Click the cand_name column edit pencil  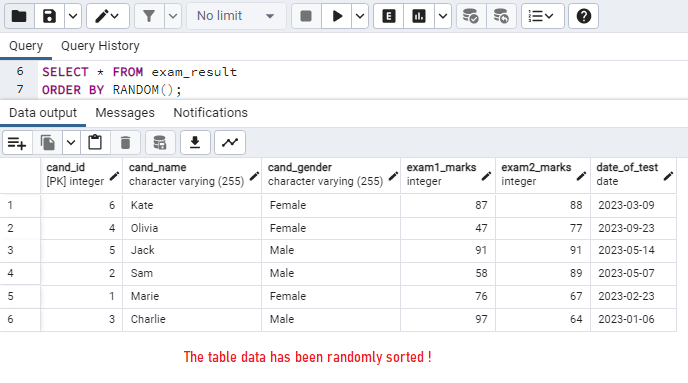pos(254,176)
